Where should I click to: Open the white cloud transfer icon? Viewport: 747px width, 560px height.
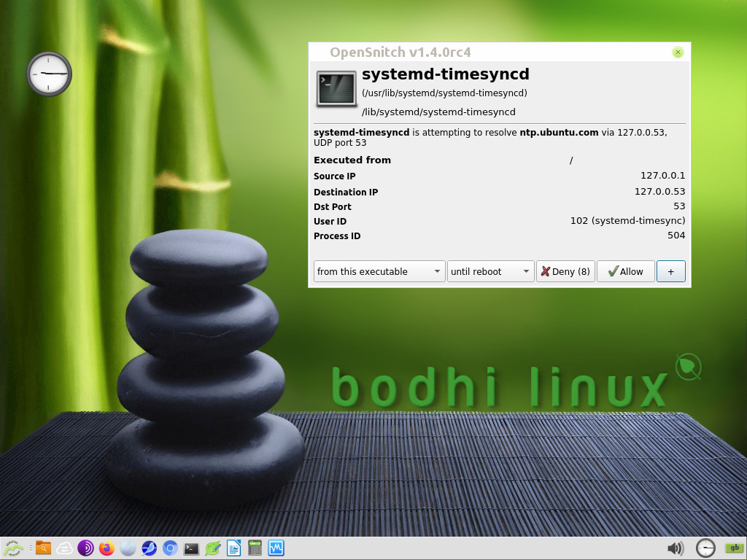point(64,548)
